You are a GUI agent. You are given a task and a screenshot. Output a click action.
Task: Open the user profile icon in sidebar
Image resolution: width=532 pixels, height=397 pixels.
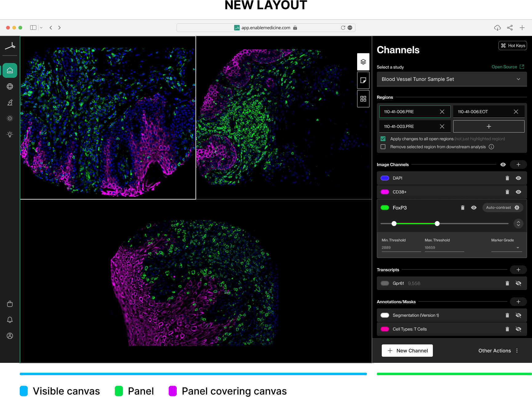[10, 336]
